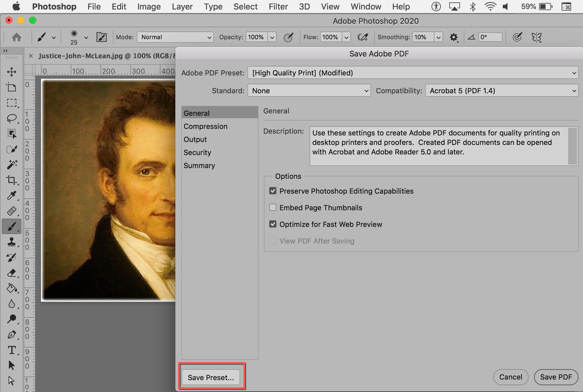Select the Lasso tool
Image resolution: width=583 pixels, height=392 pixels.
[12, 118]
